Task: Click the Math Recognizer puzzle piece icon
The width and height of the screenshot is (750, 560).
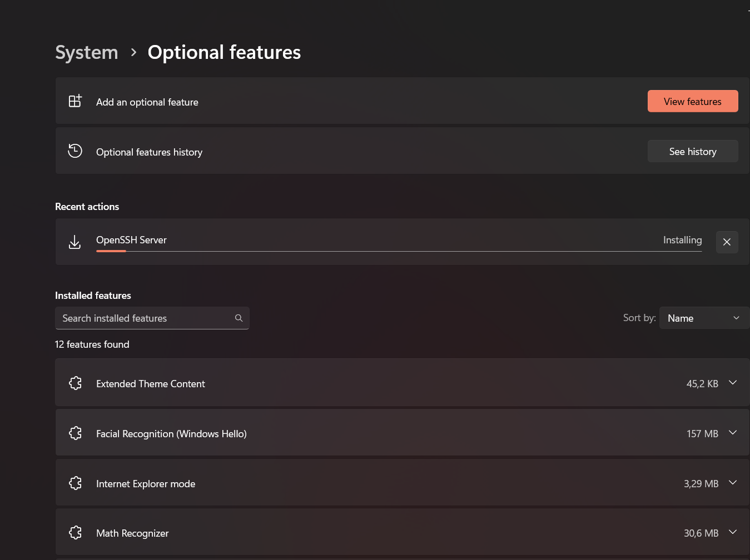Action: click(75, 533)
